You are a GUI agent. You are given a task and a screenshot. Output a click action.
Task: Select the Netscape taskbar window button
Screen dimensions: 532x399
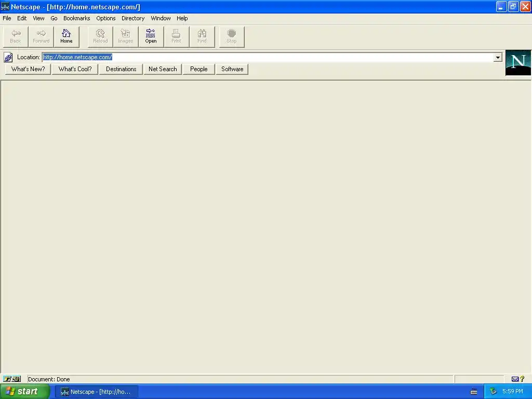tap(96, 392)
